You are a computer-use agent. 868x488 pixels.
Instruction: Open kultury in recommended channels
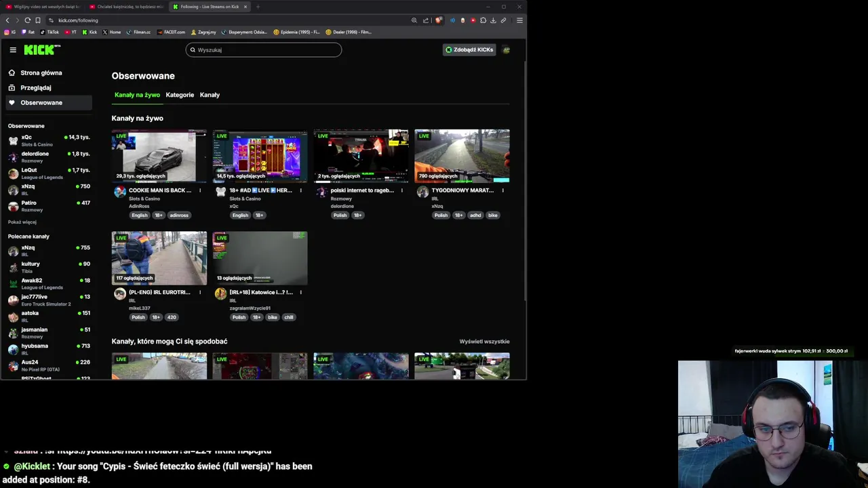tap(49, 267)
